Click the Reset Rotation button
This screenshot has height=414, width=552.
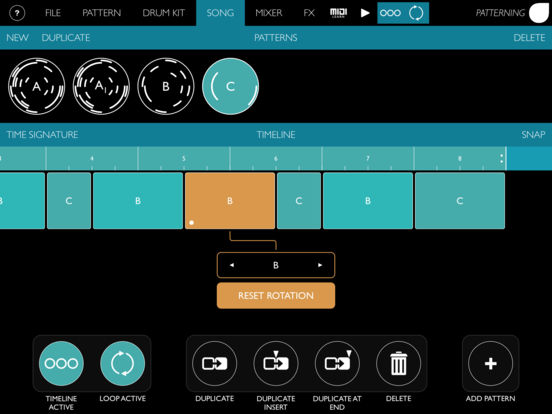(276, 296)
